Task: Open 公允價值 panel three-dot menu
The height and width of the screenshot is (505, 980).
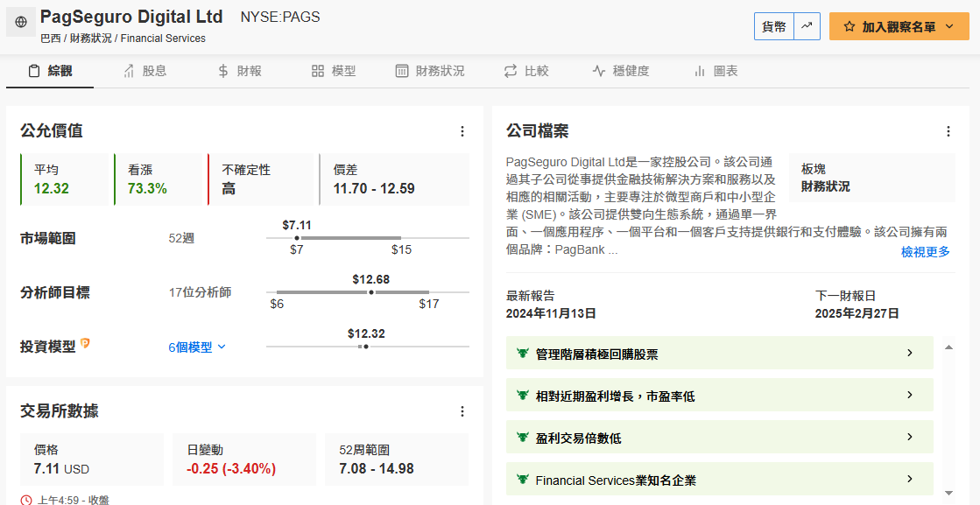Action: [x=462, y=131]
